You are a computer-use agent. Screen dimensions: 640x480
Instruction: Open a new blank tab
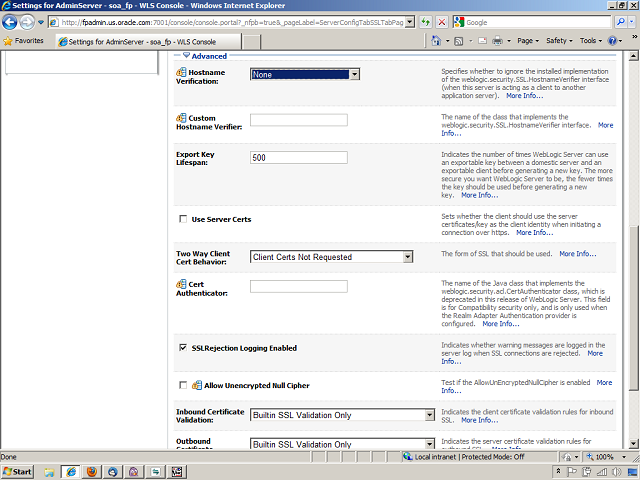tap(251, 42)
